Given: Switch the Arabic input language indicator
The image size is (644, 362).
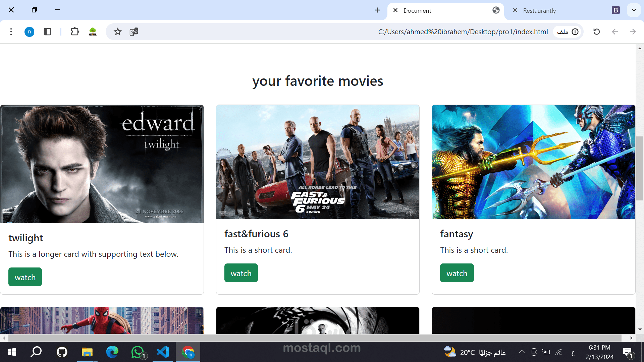Looking at the screenshot, I should pyautogui.click(x=573, y=353).
